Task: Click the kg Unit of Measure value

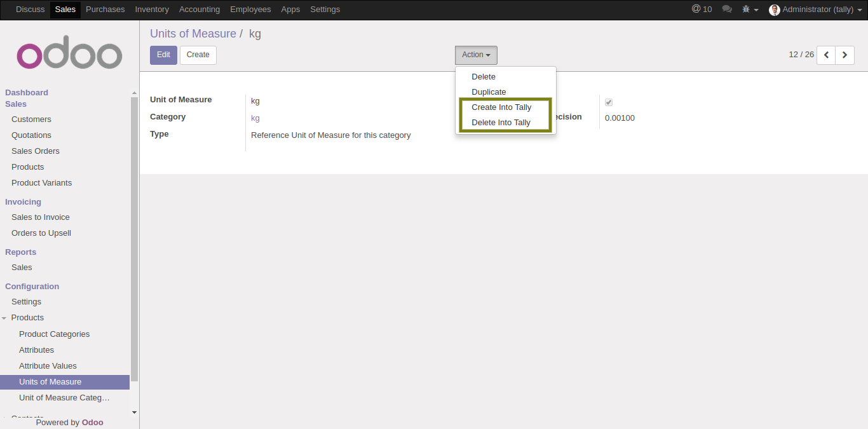Action: pos(255,101)
